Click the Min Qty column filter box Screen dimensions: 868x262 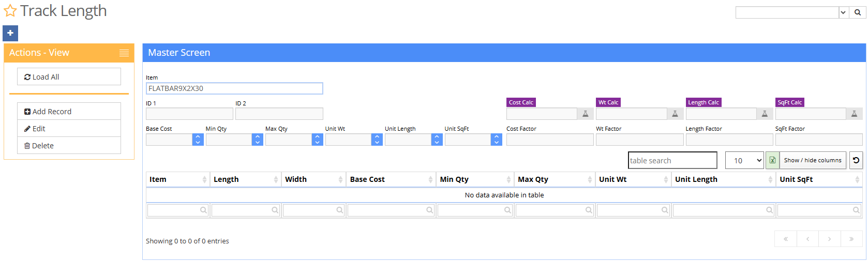[475, 210]
